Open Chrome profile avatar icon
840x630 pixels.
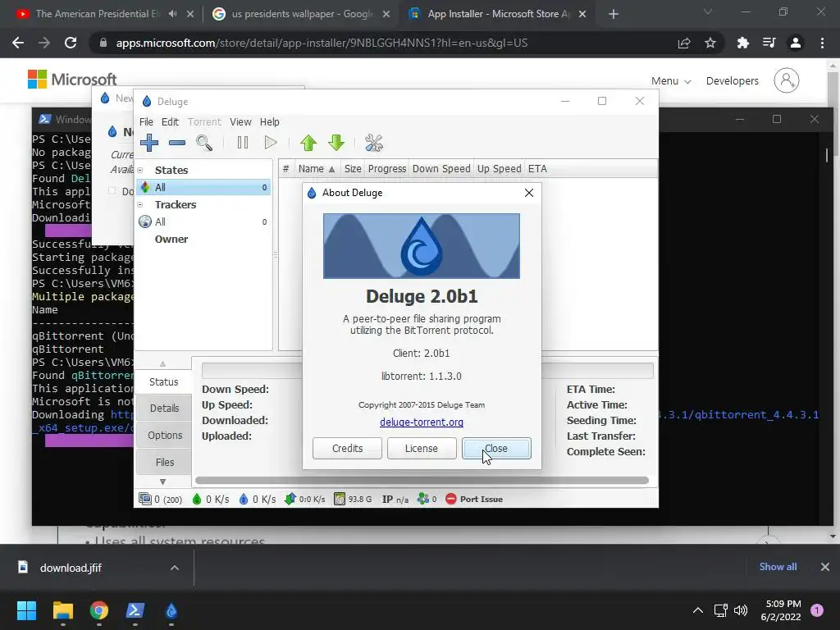[796, 43]
